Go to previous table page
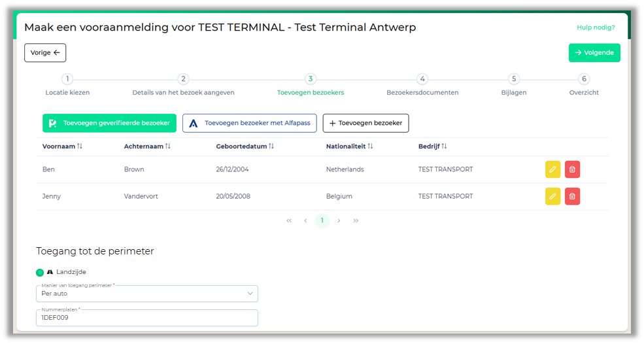The height and width of the screenshot is (344, 644). pyautogui.click(x=305, y=221)
